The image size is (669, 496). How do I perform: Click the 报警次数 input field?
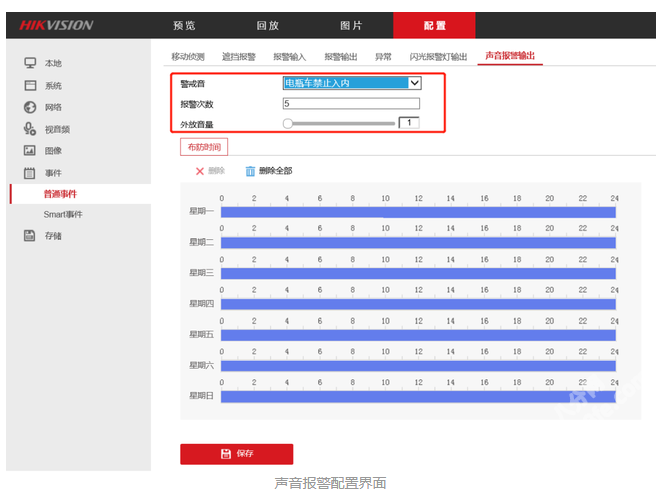pos(351,103)
